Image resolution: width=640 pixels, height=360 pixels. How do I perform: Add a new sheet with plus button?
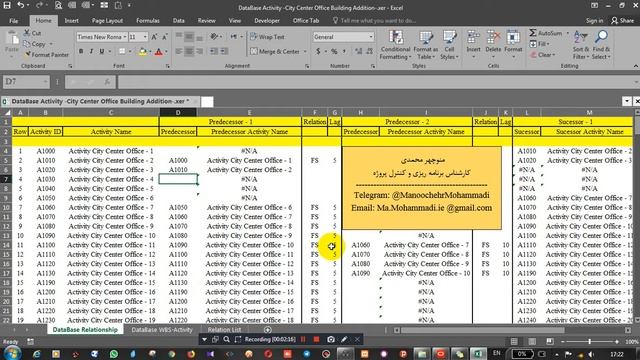point(267,330)
